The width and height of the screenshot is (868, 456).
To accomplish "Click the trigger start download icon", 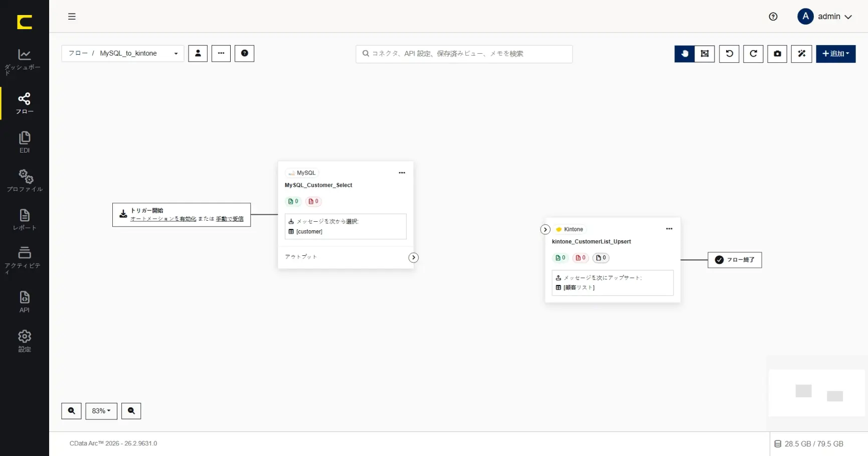I will click(123, 214).
